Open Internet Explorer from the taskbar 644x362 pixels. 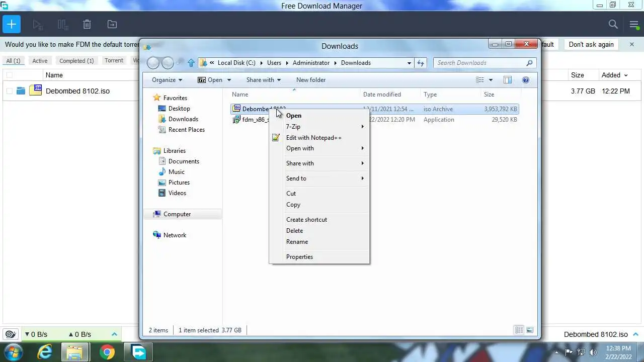pyautogui.click(x=45, y=352)
